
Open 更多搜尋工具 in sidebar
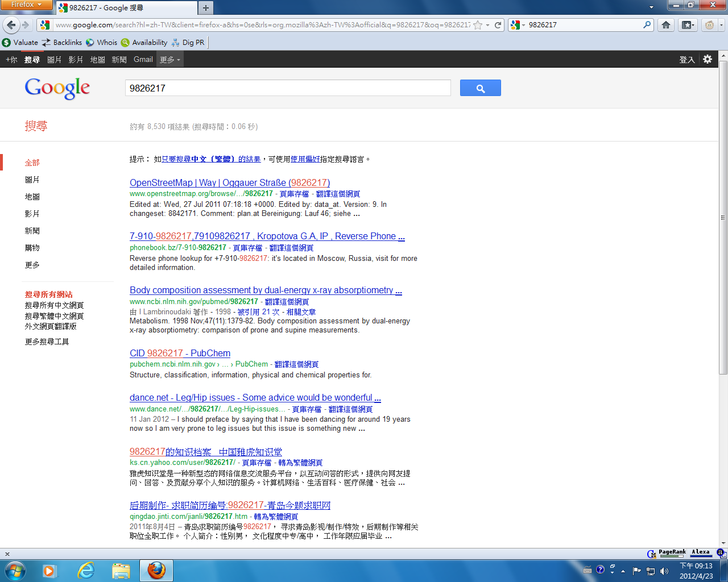(47, 342)
